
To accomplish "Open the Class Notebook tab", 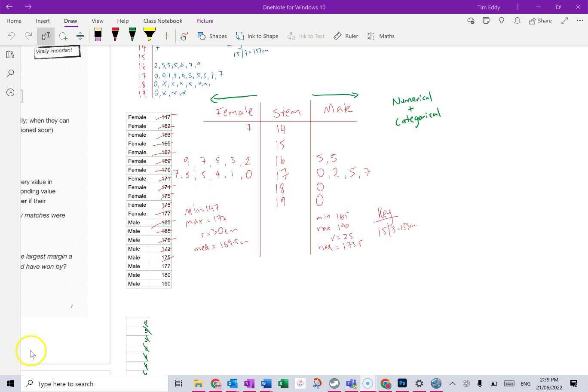I will (x=162, y=21).
